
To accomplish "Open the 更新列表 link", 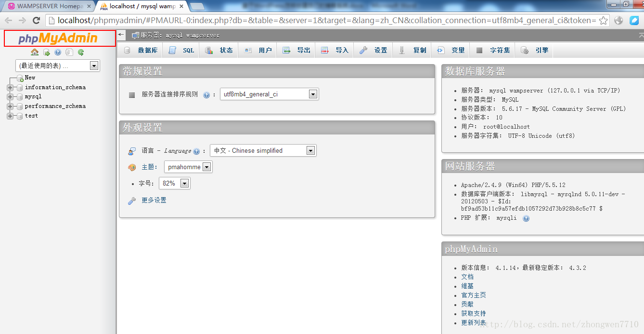I will 474,322.
